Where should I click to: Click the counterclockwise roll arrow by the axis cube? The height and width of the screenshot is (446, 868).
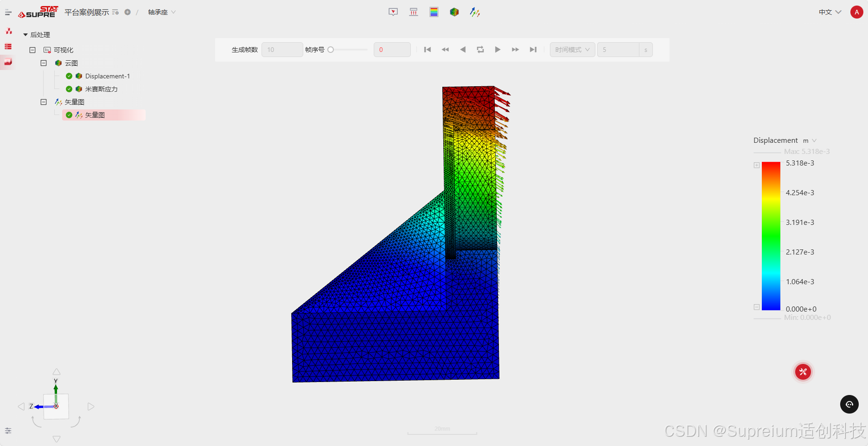tap(36, 421)
